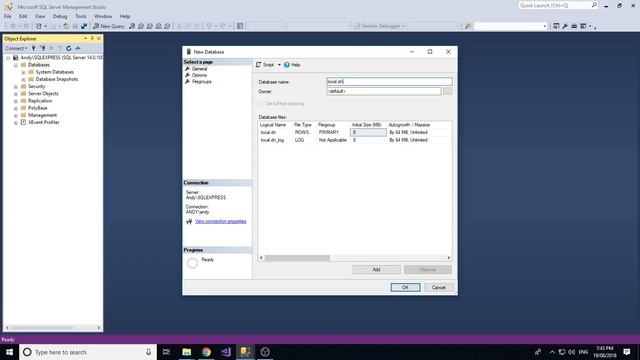
Task: Open the View menu
Action: click(x=40, y=16)
